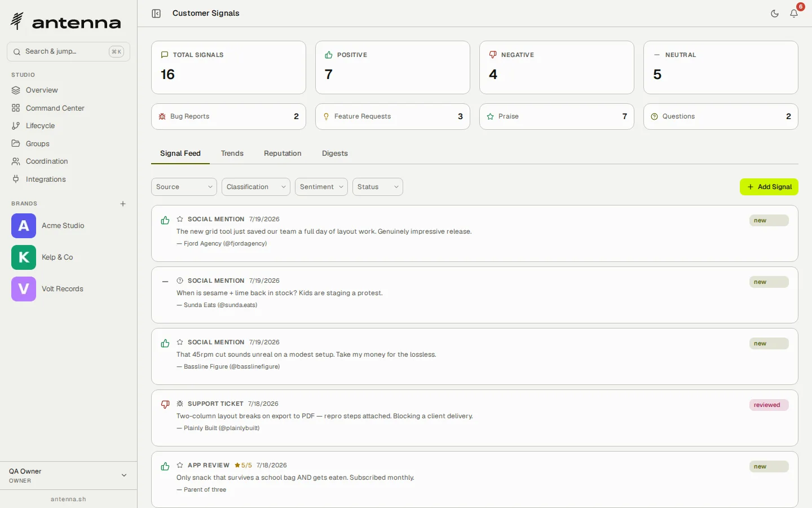Open the Source filter dropdown
Screen dimensions: 812x508
click(x=184, y=187)
